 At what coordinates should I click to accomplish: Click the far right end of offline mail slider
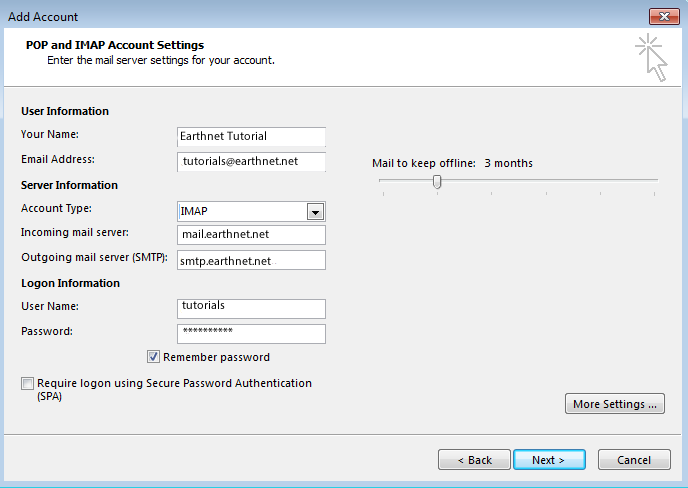coord(654,180)
